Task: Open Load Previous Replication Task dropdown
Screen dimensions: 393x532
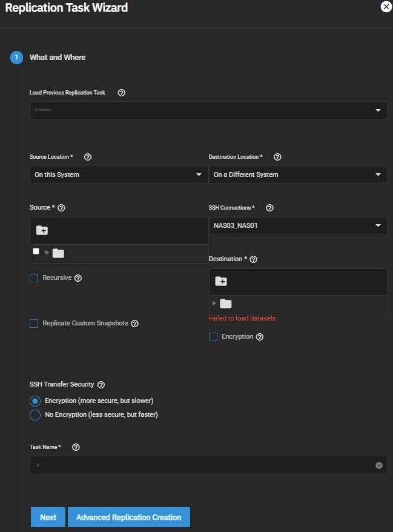Action: (208, 110)
